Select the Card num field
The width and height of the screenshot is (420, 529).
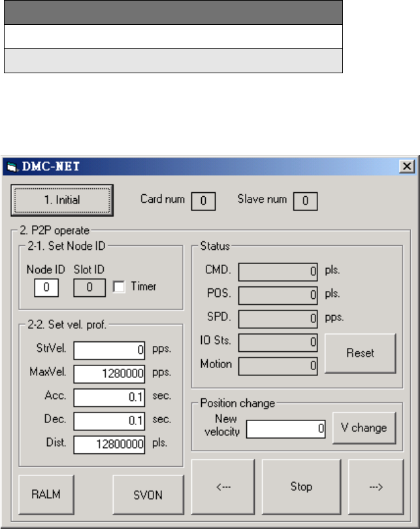(203, 201)
